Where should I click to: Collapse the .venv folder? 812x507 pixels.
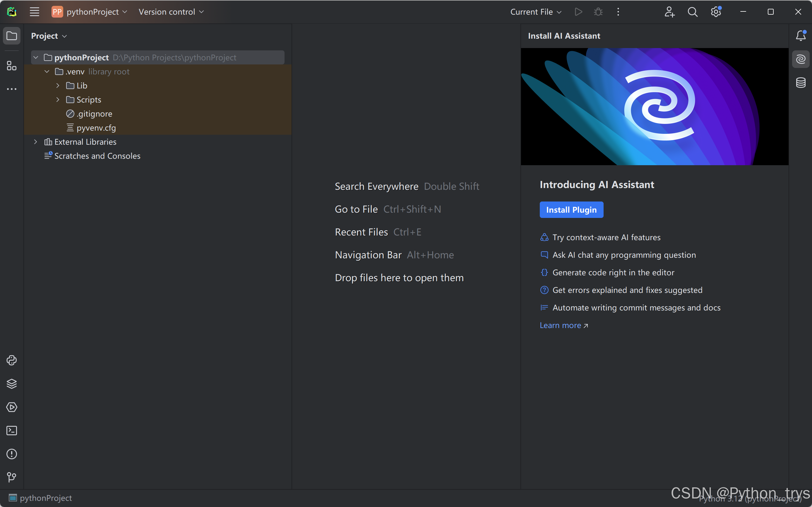pos(47,72)
